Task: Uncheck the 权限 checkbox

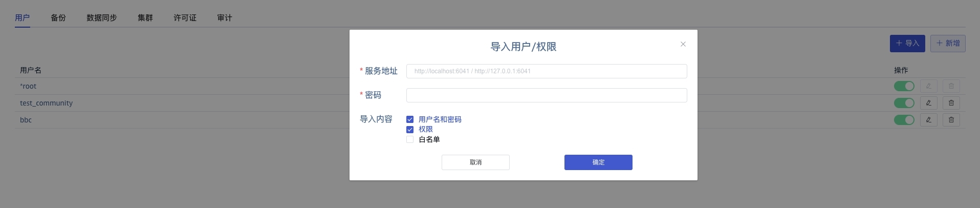Action: coord(410,130)
